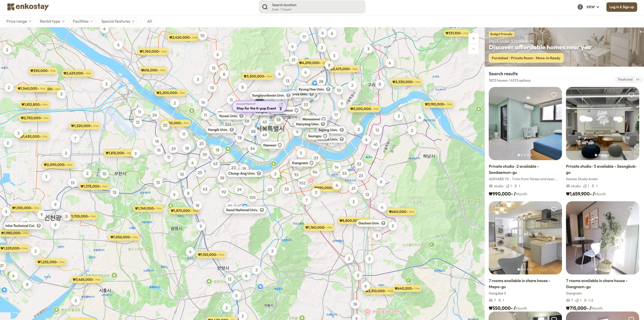Image resolution: width=644 pixels, height=320 pixels.
Task: Click the enkostay logo in the top left
Action: tap(28, 6)
